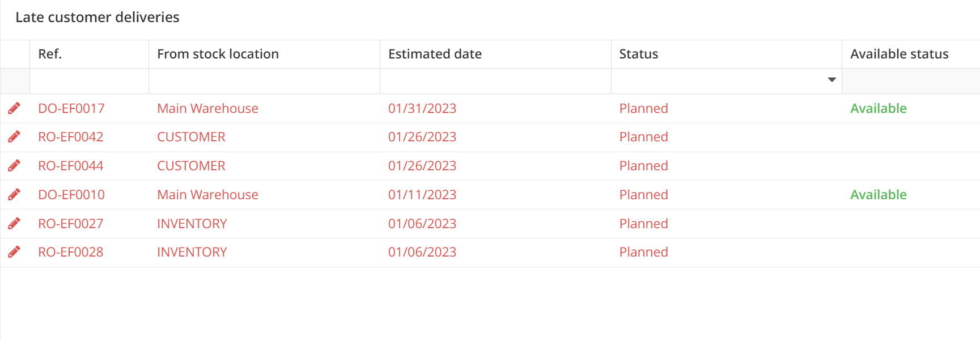The height and width of the screenshot is (340, 980).
Task: Sort by the Ref. column header
Action: click(x=50, y=54)
